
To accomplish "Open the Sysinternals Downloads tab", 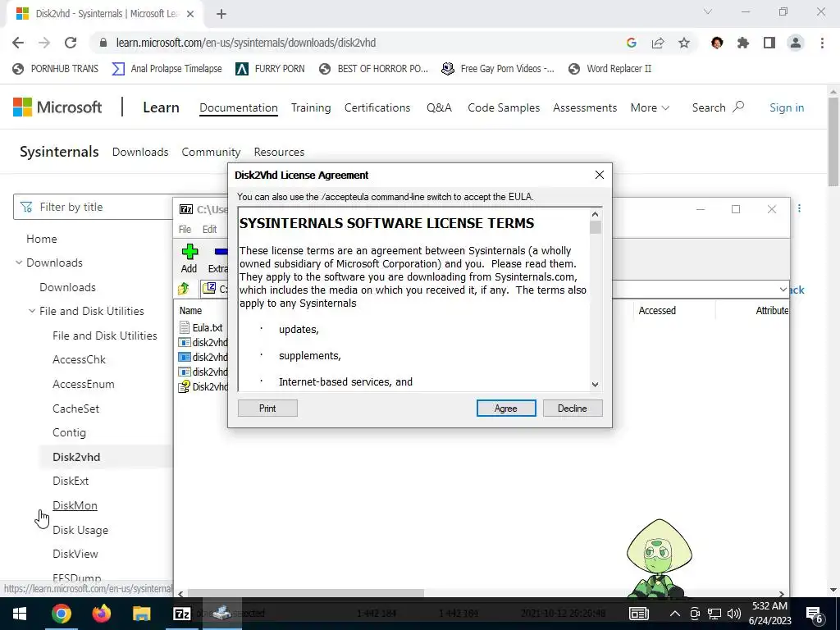I will [x=140, y=152].
